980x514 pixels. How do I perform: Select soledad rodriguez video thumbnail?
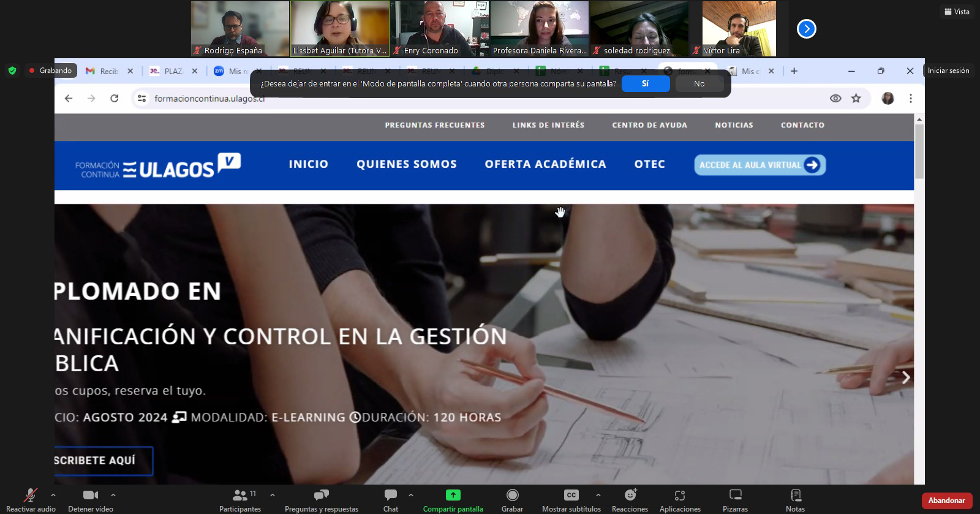click(639, 29)
